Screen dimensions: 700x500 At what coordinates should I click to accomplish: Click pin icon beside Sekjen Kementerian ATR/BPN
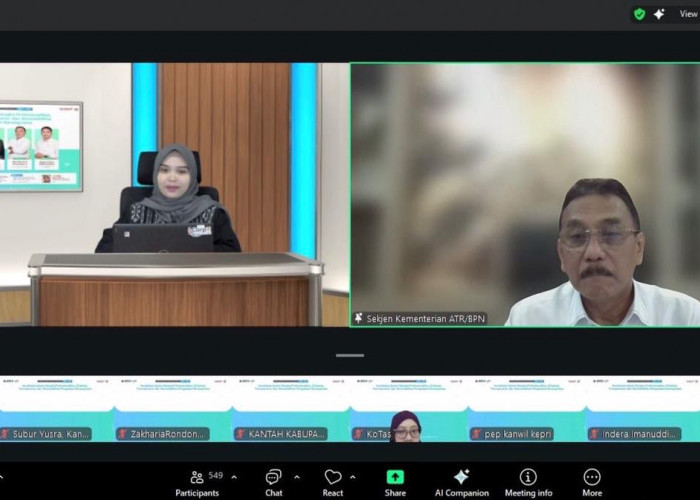click(x=358, y=318)
